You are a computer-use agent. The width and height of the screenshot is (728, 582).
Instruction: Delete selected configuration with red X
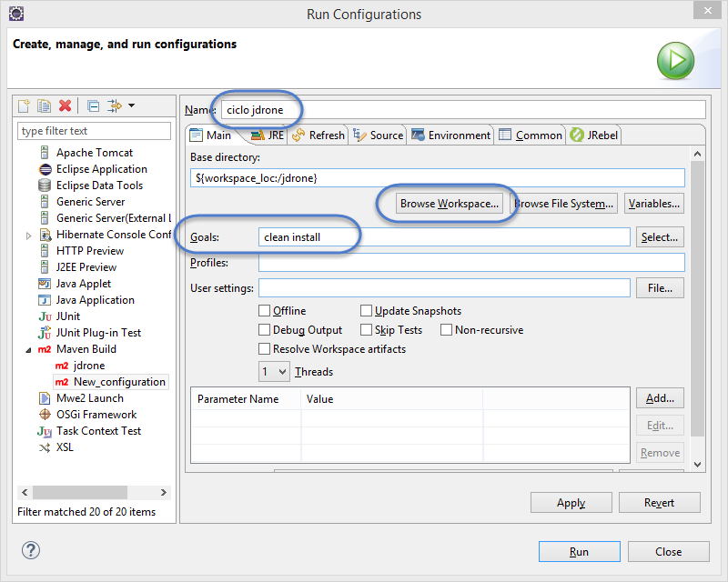click(x=65, y=105)
